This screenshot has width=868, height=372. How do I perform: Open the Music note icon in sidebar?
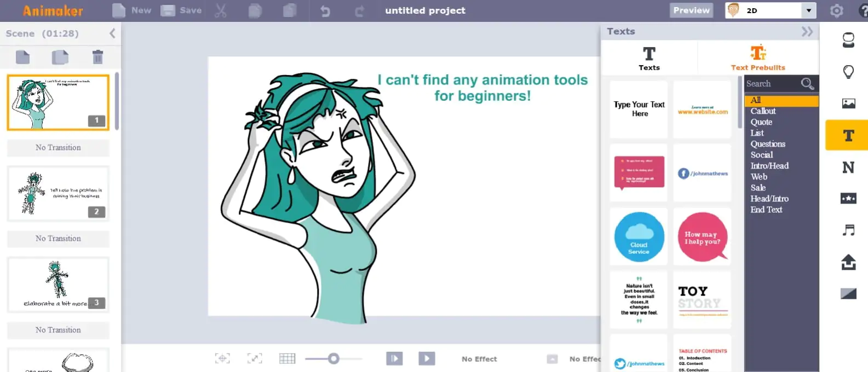[x=848, y=230]
